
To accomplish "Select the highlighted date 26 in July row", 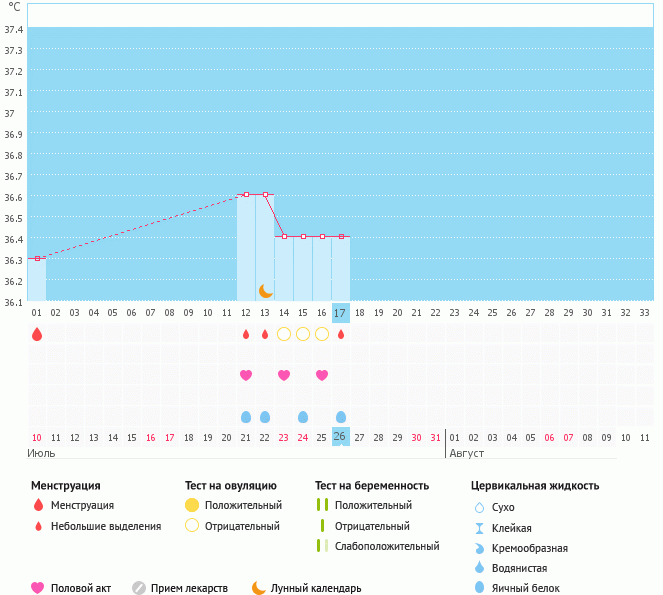I will 341,437.
